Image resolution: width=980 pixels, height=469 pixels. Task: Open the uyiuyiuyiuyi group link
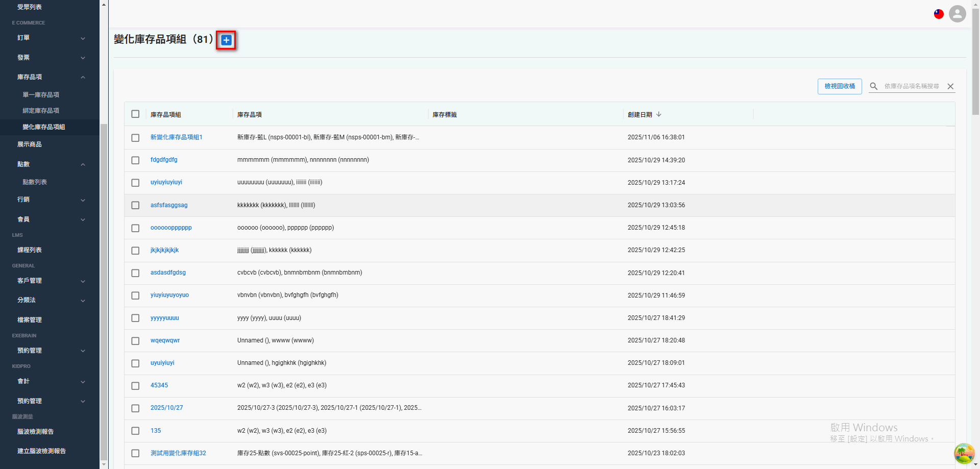(166, 182)
